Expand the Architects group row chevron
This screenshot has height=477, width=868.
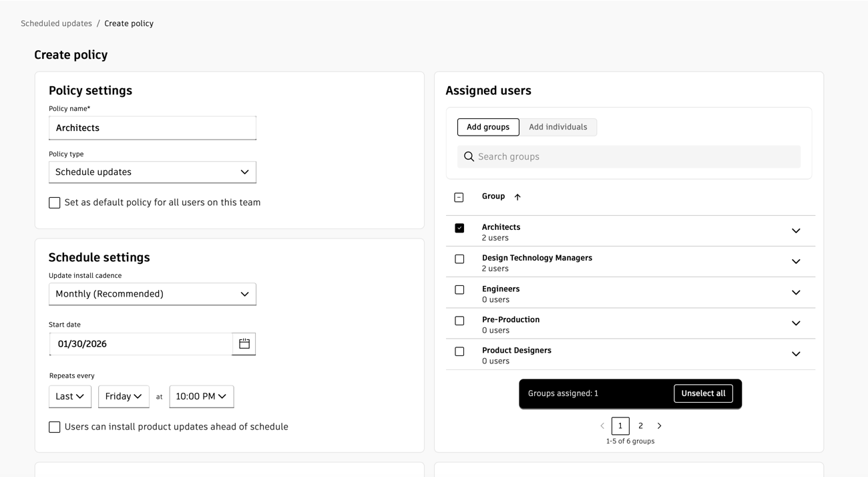(796, 231)
